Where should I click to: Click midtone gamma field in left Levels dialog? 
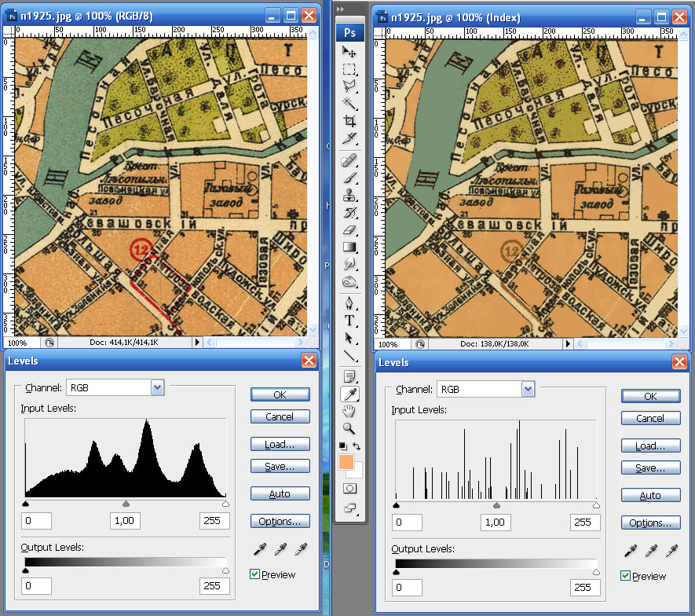click(x=126, y=521)
